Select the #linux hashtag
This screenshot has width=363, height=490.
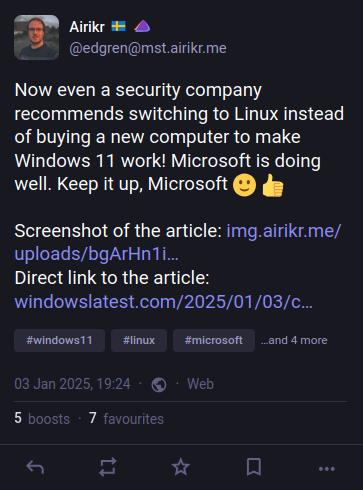139,340
